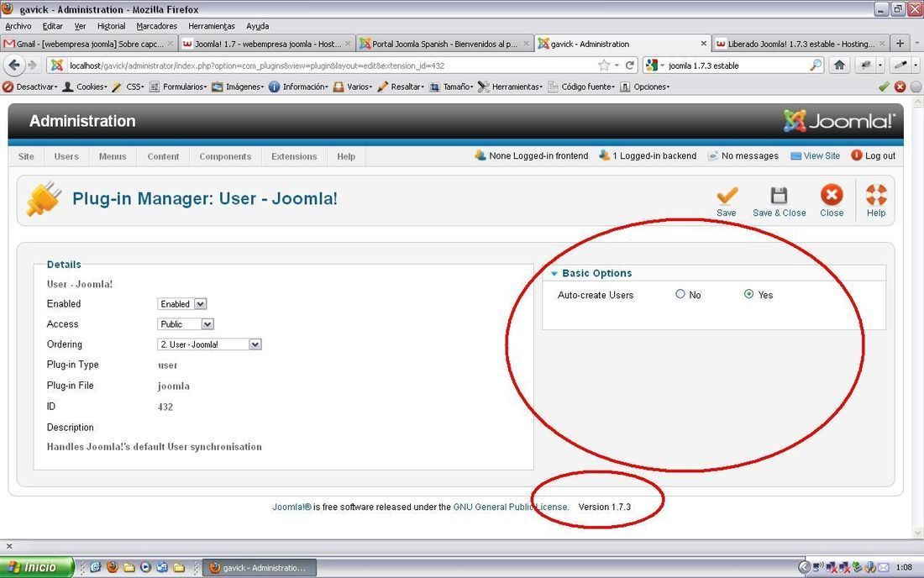Open Varios in Web Developer toolbar
This screenshot has width=924, height=578.
(353, 87)
